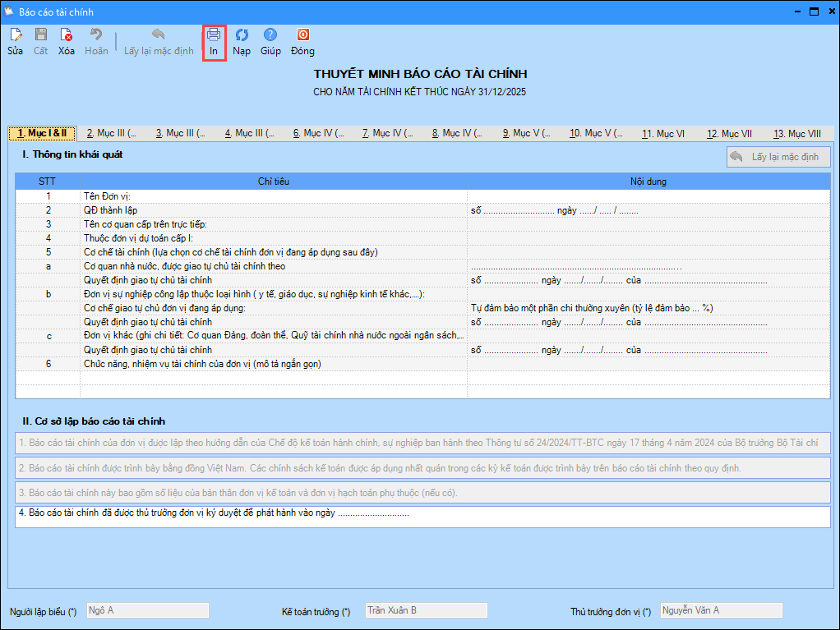Image resolution: width=840 pixels, height=630 pixels.
Task: Click the Cất (Save) toolbar icon
Action: [x=40, y=35]
